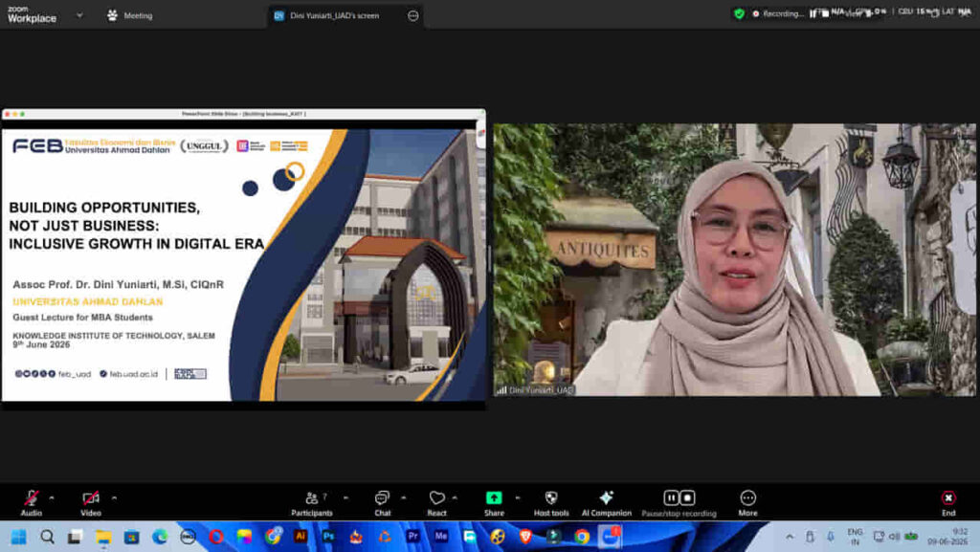Open Windows Start menu
The image size is (980, 552).
point(19,537)
